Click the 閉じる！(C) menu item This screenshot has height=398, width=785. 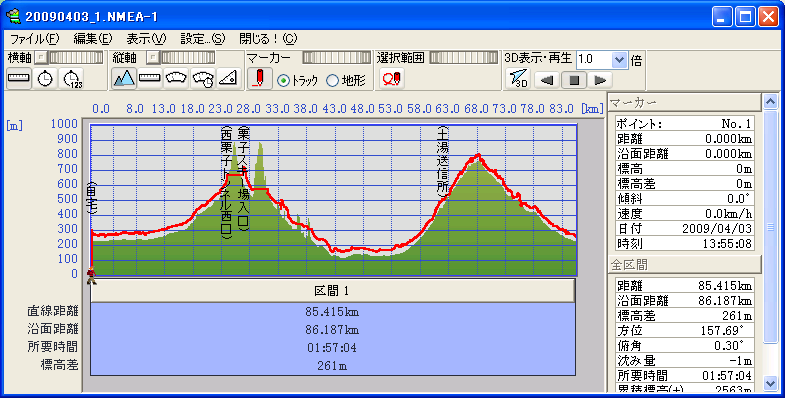[268, 39]
